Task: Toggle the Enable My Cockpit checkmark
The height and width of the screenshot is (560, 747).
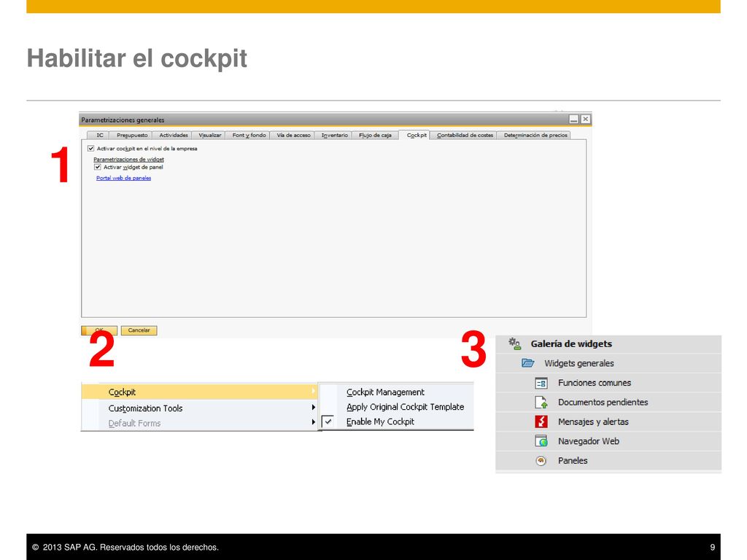Action: coord(328,421)
